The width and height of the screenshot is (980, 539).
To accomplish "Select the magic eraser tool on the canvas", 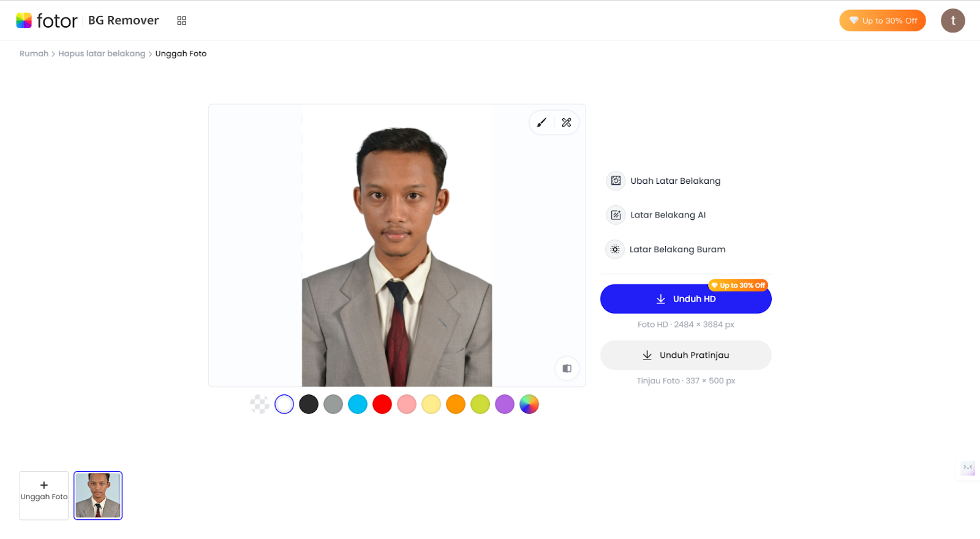I will point(567,123).
